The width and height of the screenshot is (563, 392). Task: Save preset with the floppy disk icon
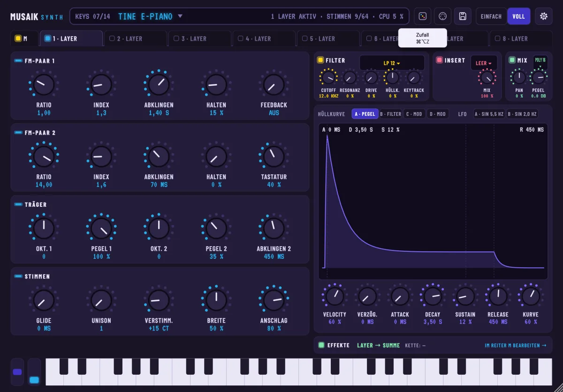(463, 16)
